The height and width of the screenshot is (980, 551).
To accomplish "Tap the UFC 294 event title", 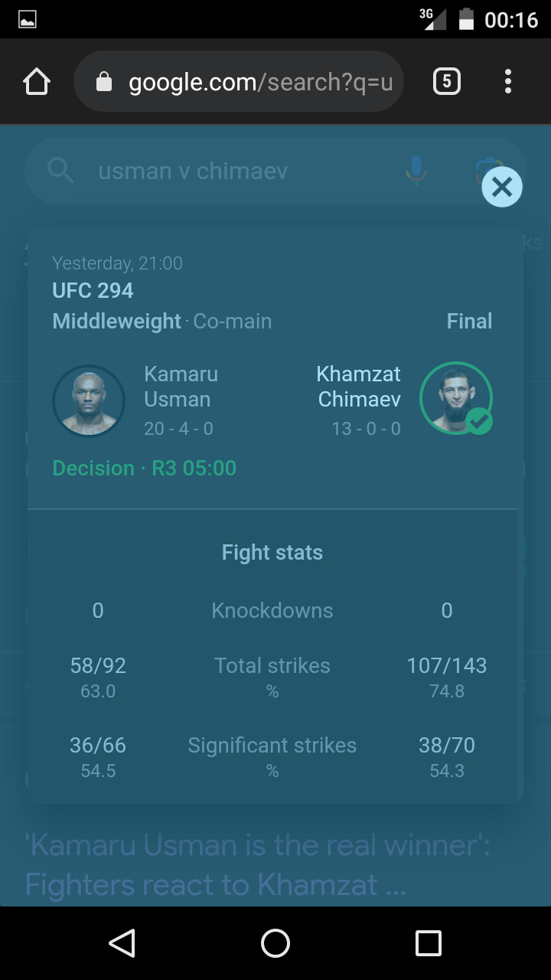I will tap(93, 291).
